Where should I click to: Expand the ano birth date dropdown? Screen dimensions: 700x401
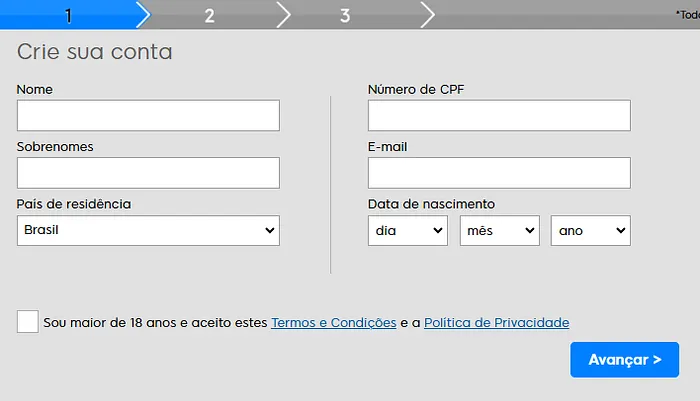590,231
